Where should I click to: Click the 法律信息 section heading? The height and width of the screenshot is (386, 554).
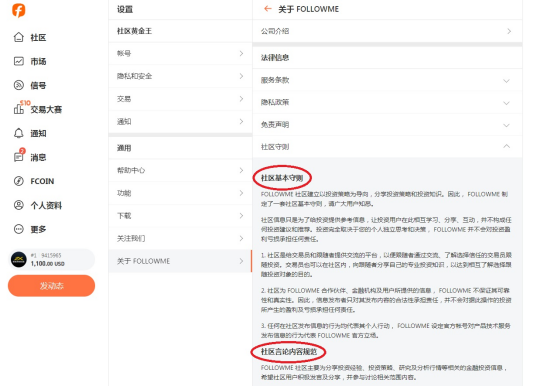click(x=275, y=58)
